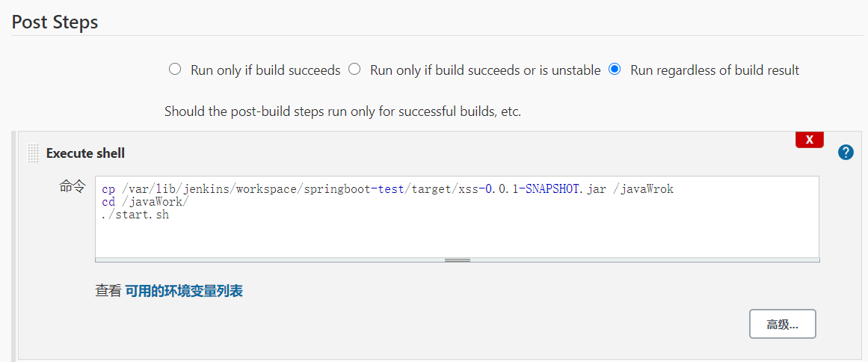This screenshot has width=868, height=362.
Task: Select Run only if build succeeds
Action: [175, 70]
